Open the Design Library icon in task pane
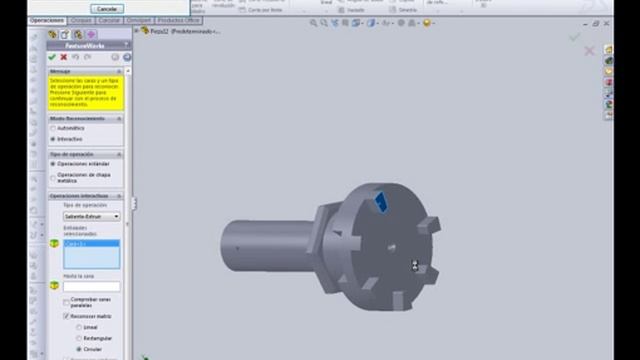The height and width of the screenshot is (360, 640). [608, 61]
